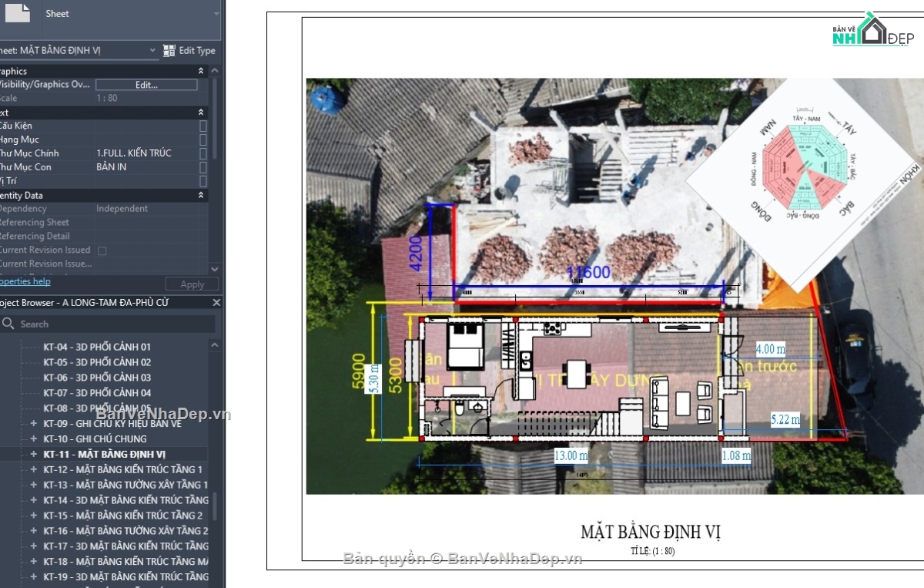Viewport: 924px width, 588px height.
Task: Select sheet KT-05 - 3D PHỐI CẢNH 02
Action: coord(97,363)
